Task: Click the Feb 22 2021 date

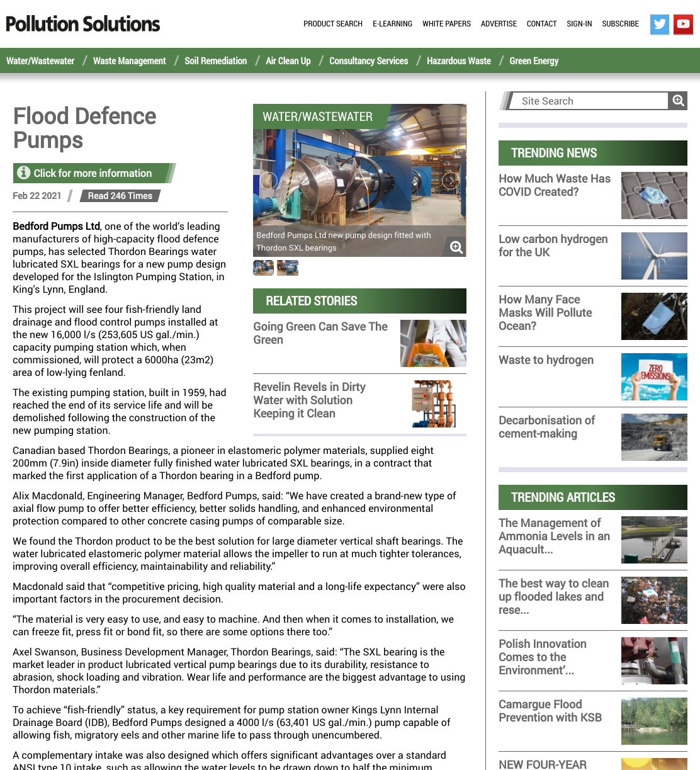Action: 37,196
